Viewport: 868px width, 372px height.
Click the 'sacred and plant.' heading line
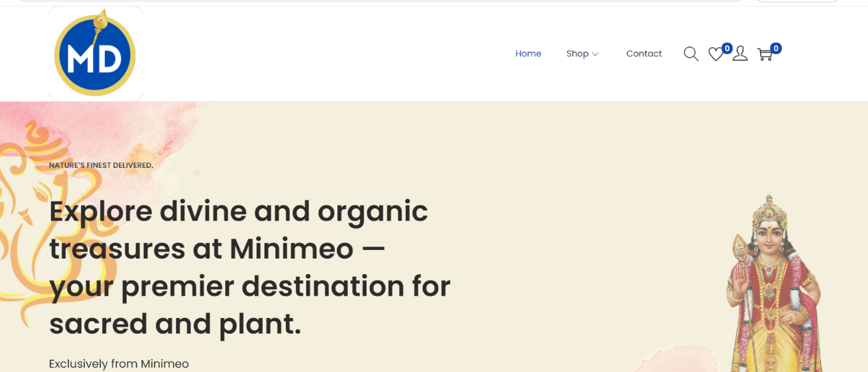tap(175, 324)
